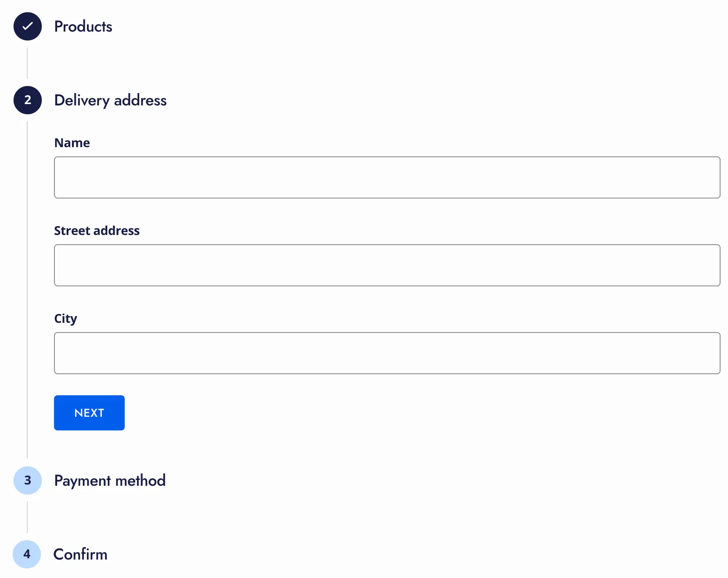
Task: Click the vertical line beside delivery form
Action: pos(27,290)
